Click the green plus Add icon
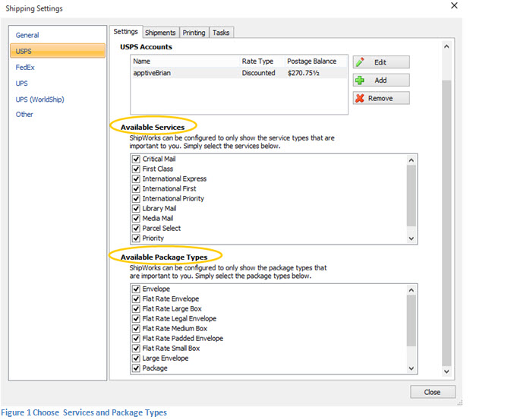The width and height of the screenshot is (511, 420). 360,81
